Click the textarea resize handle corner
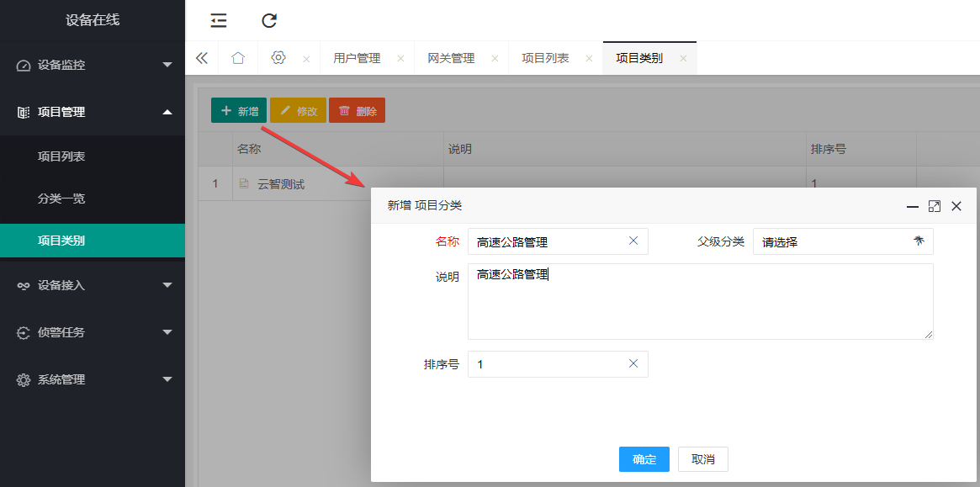Image resolution: width=980 pixels, height=487 pixels. 929,335
